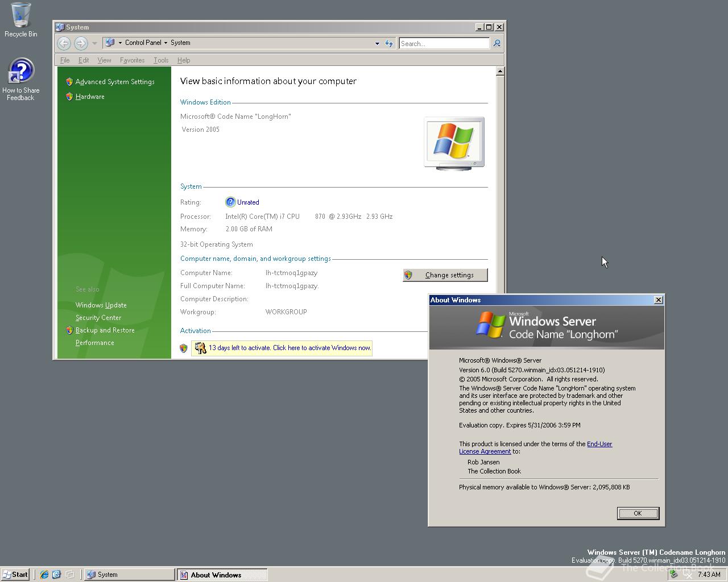Open address bar history dropdown
The image size is (728, 582).
coord(377,43)
